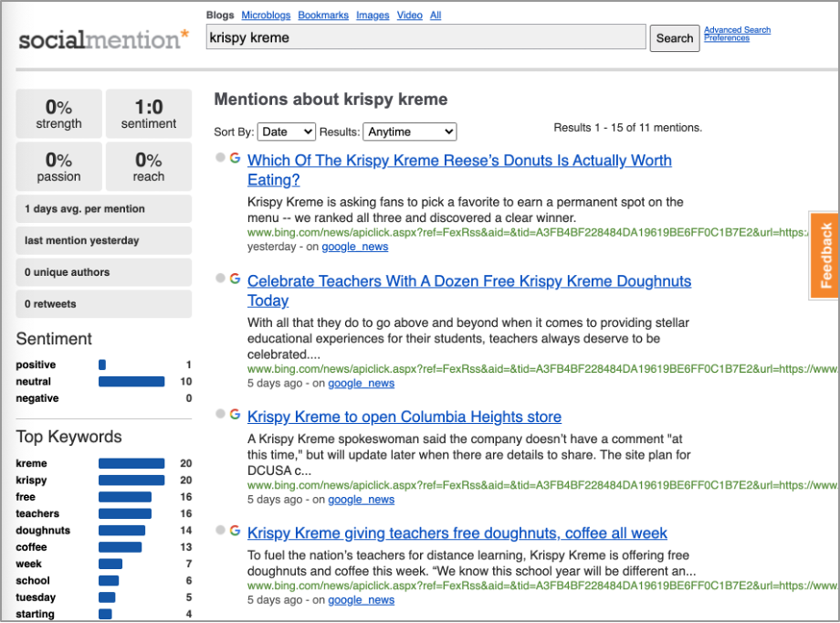This screenshot has height=623, width=840.
Task: Open the Results Anytime dropdown
Action: [x=409, y=132]
